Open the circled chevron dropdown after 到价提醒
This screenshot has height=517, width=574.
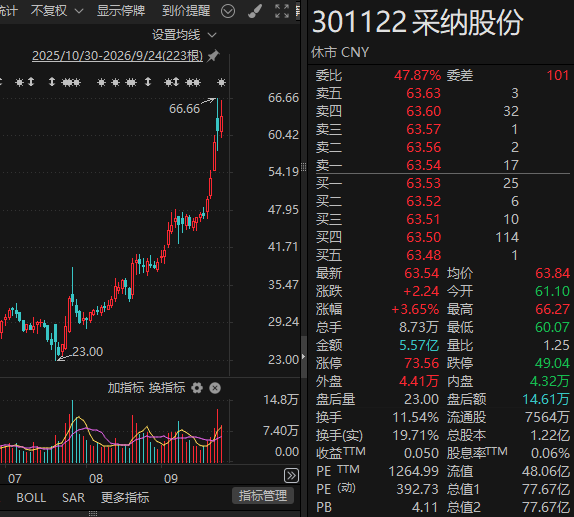pyautogui.click(x=228, y=11)
